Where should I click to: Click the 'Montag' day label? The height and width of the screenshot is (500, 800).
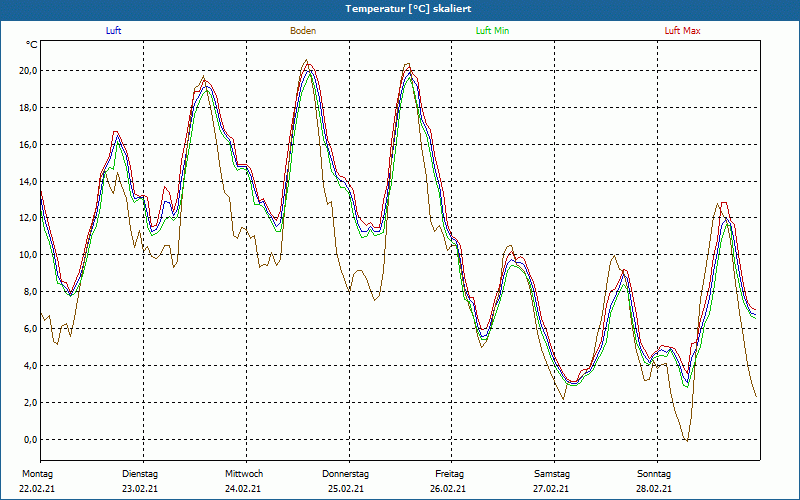37,474
